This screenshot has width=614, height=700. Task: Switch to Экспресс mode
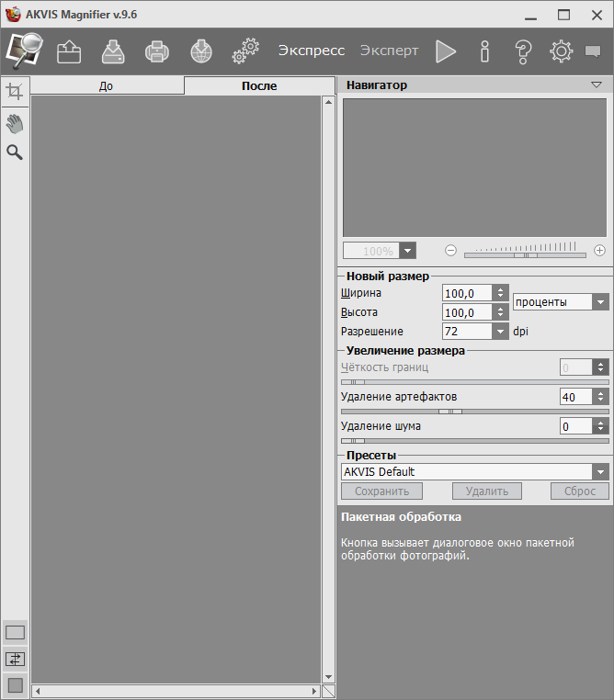(312, 51)
